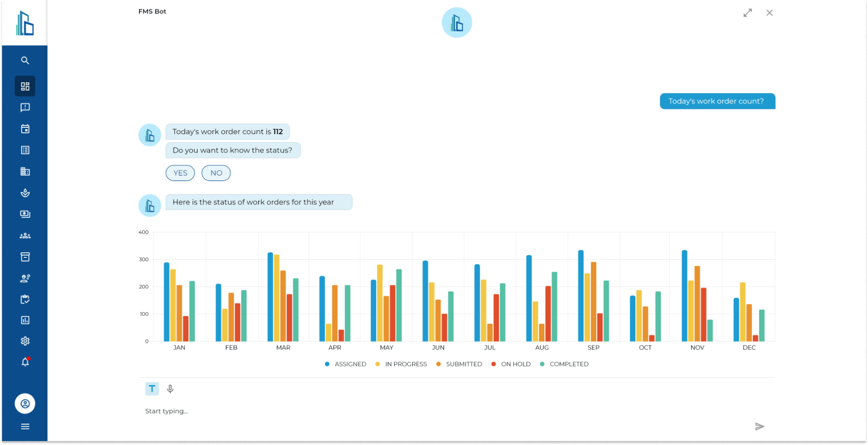Viewport: 868px width, 445px height.
Task: Close the FMS Bot chat panel
Action: [769, 13]
